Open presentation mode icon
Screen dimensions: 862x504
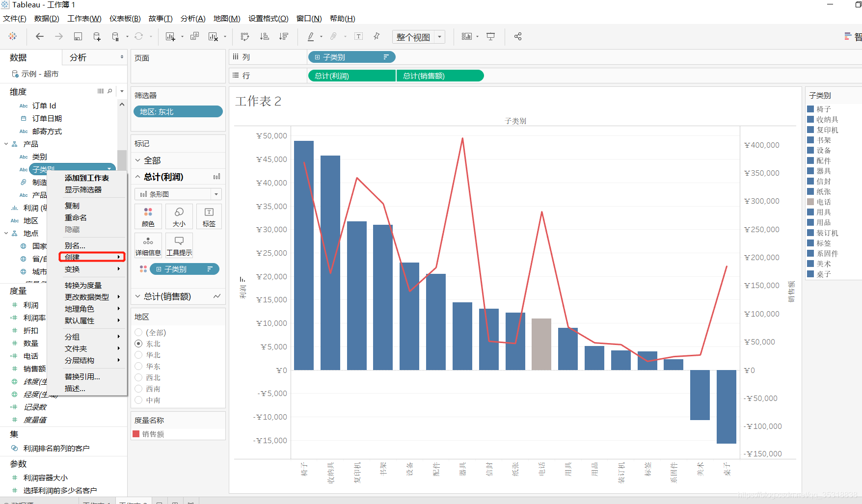490,36
